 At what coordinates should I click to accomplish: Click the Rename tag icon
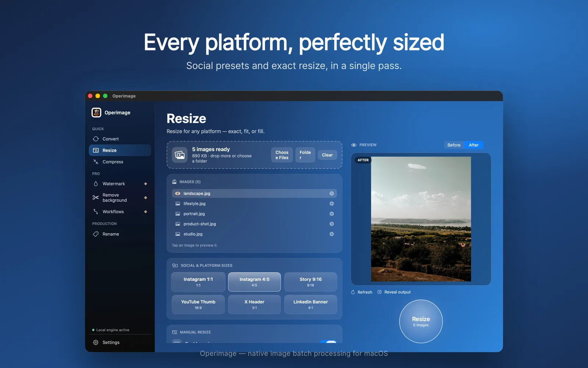coord(96,234)
